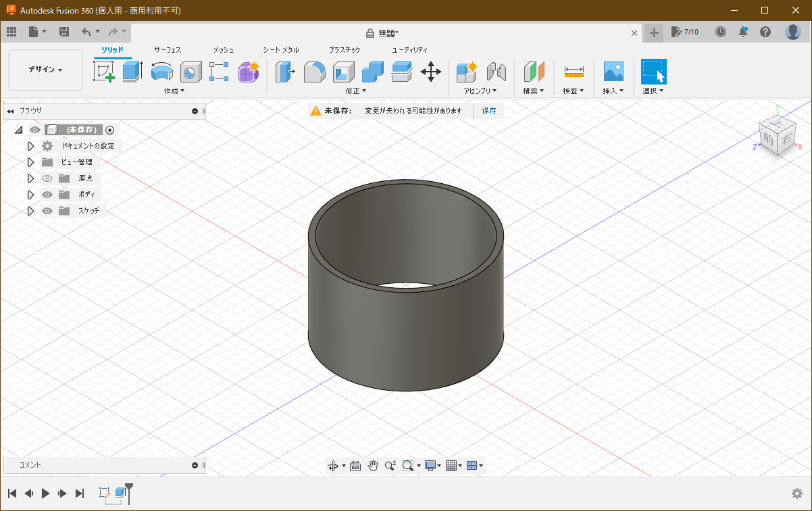Toggle visibility of the unsaved root component
Screen dimensions: 812x511
[35, 130]
